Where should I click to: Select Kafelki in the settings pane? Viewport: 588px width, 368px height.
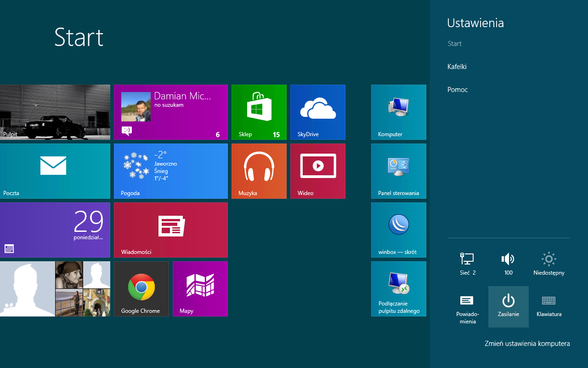(x=457, y=67)
